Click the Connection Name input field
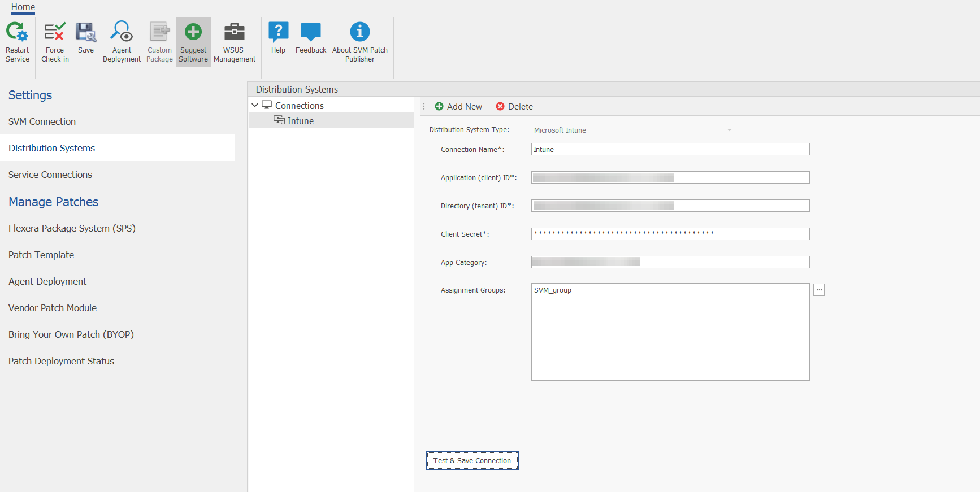This screenshot has height=492, width=980. click(x=670, y=150)
